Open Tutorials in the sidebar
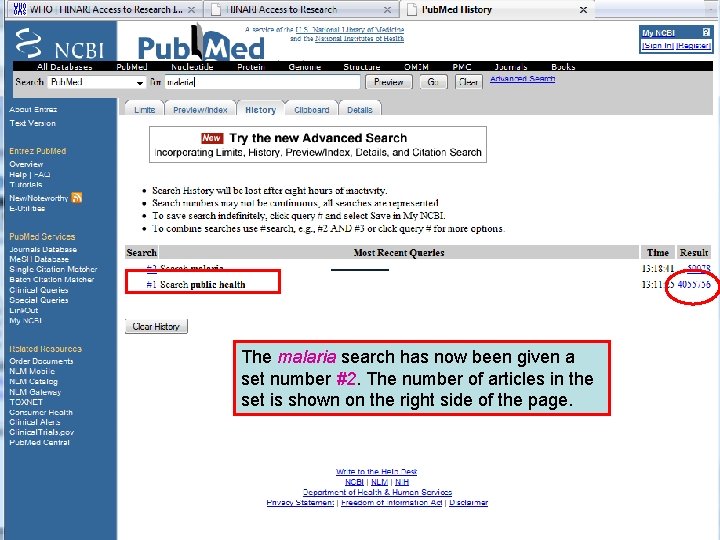Image resolution: width=720 pixels, height=540 pixels. (x=26, y=185)
